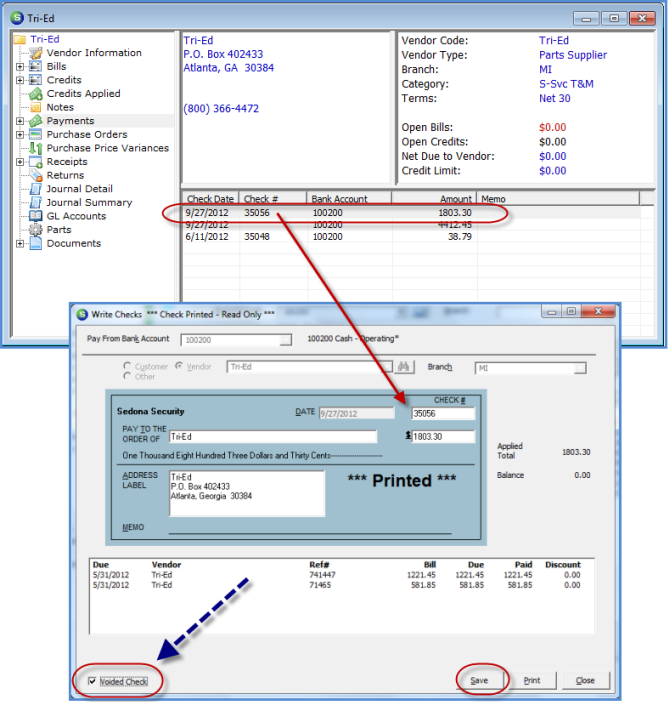The image size is (668, 702).
Task: Click the Journal Summary icon
Action: tap(36, 202)
